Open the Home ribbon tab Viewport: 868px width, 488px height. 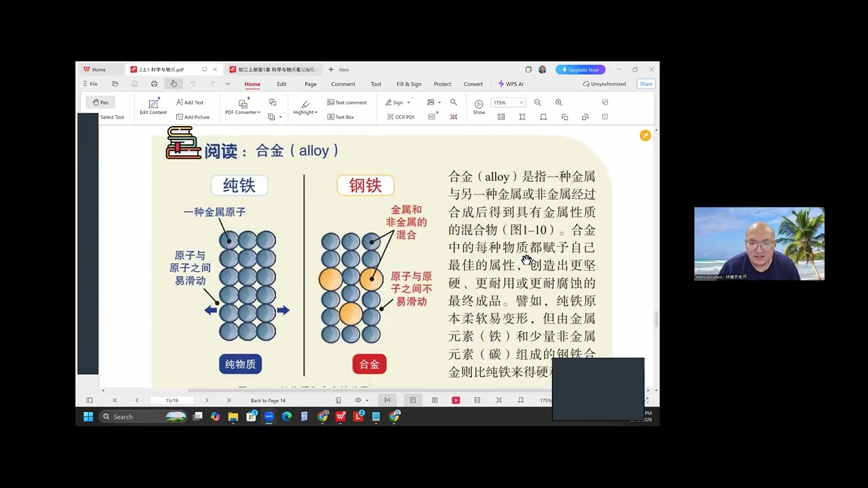(252, 84)
